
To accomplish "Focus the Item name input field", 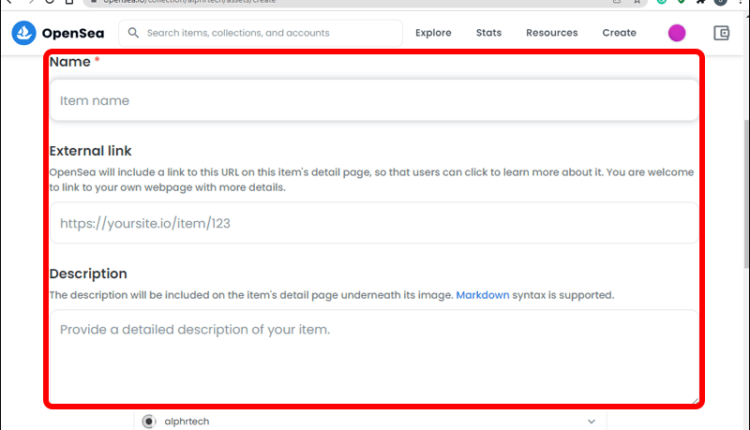I will click(x=374, y=101).
